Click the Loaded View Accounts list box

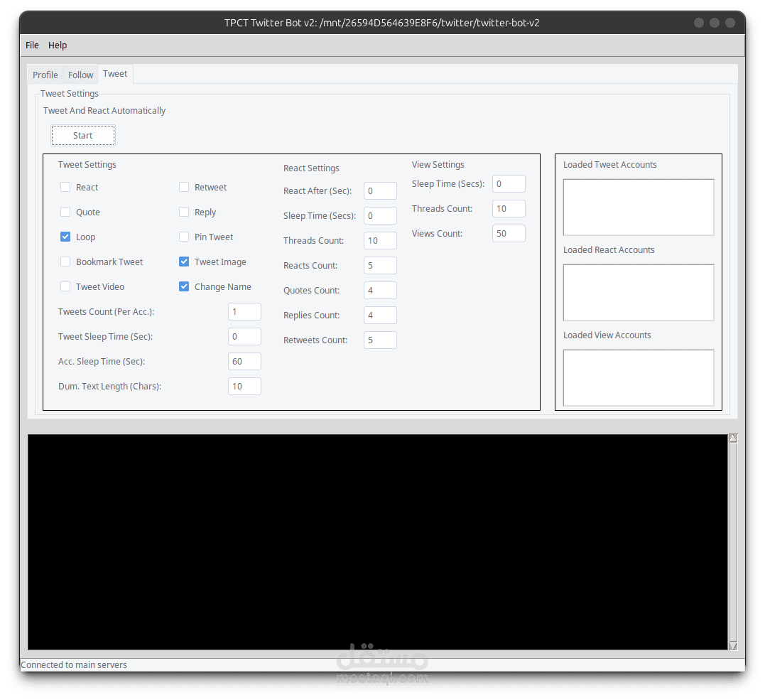click(x=639, y=378)
